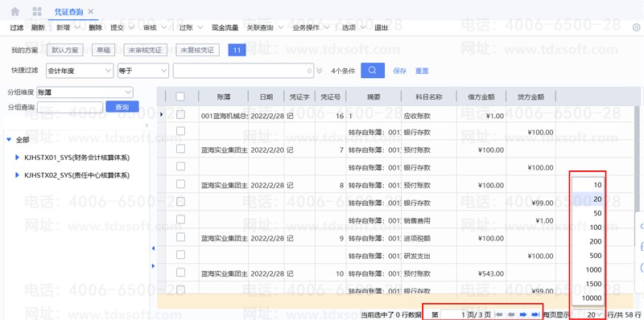Click the 提交 toolbar item
This screenshot has width=644, height=320.
117,28
